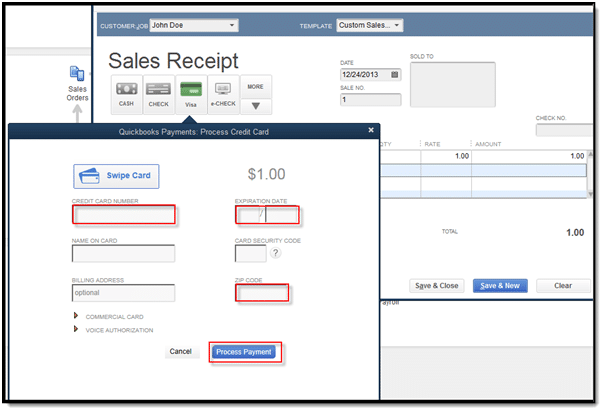The height and width of the screenshot is (414, 606).
Task: Cancel the credit card dialog
Action: pos(180,351)
